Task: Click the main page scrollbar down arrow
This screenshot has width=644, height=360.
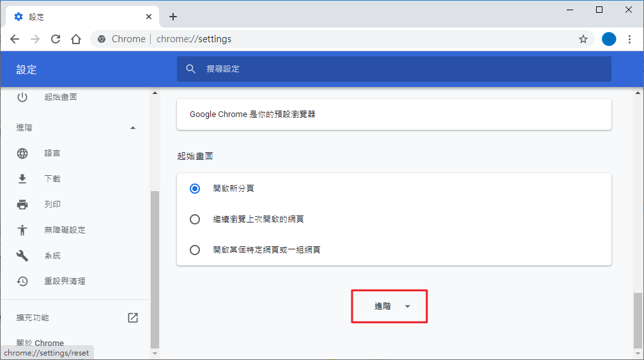Action: [638, 354]
